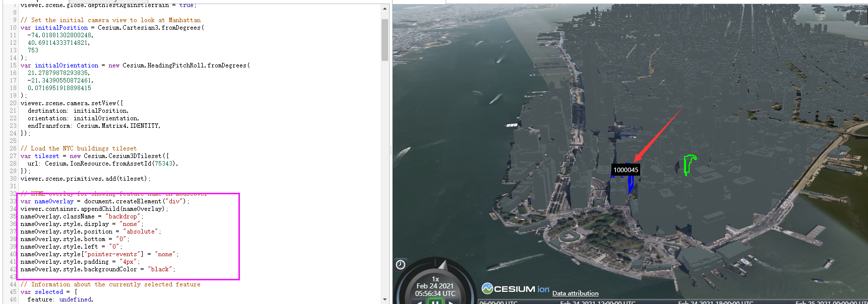Click the style["pointer-events"] = "none" line
This screenshot has width=868, height=304.
click(x=100, y=254)
